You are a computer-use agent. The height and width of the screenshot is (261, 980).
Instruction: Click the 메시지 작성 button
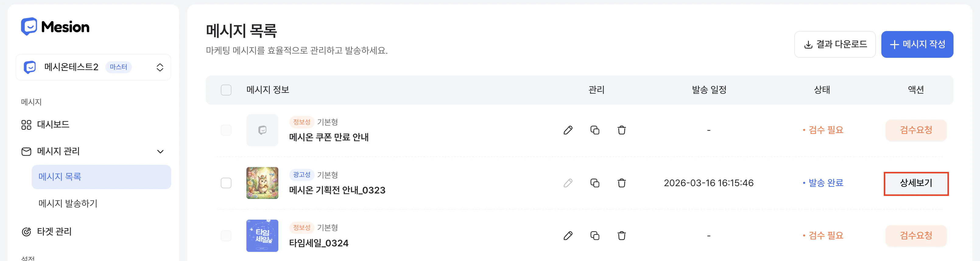point(917,44)
